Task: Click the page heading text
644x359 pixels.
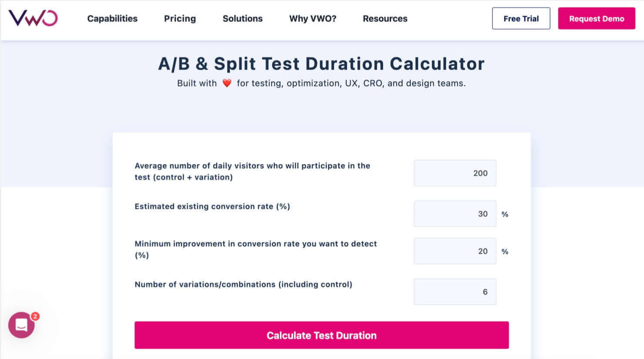Action: 322,64
